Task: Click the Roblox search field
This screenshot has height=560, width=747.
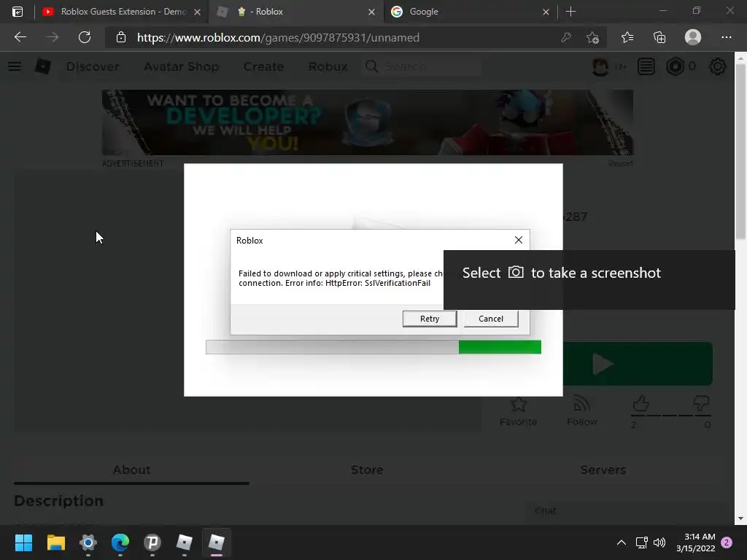Action: tap(422, 66)
